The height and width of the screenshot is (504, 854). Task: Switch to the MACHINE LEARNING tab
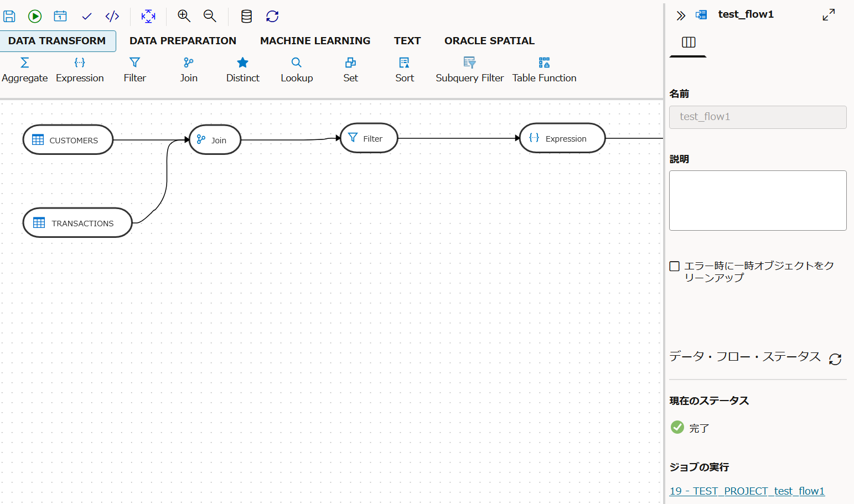[315, 41]
